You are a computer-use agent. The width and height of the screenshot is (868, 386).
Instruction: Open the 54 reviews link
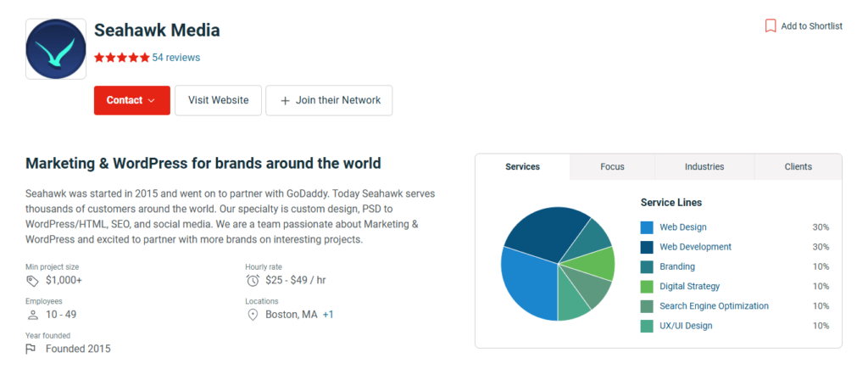pos(176,58)
